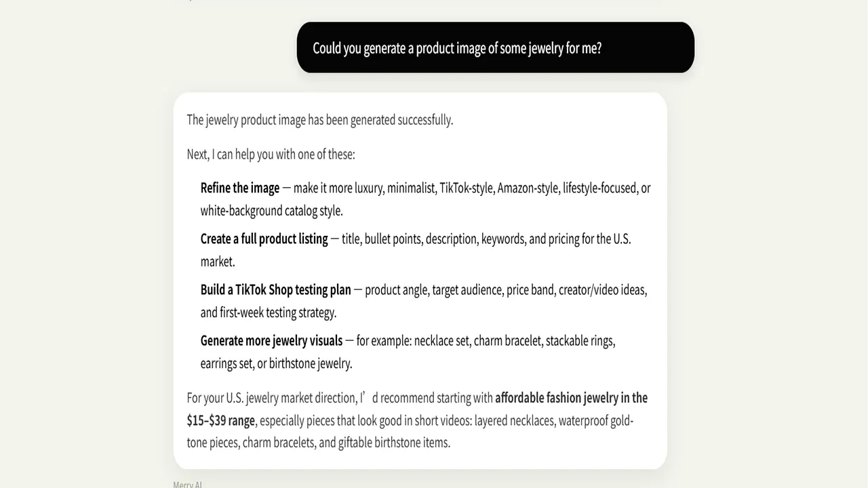Image resolution: width=868 pixels, height=488 pixels.
Task: Click the word 'market.' under product listing
Action: (218, 262)
